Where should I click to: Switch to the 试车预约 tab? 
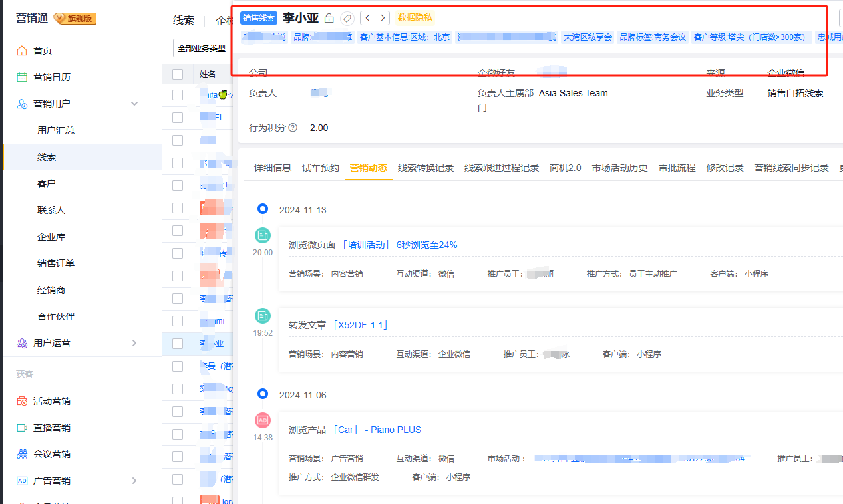(x=321, y=168)
